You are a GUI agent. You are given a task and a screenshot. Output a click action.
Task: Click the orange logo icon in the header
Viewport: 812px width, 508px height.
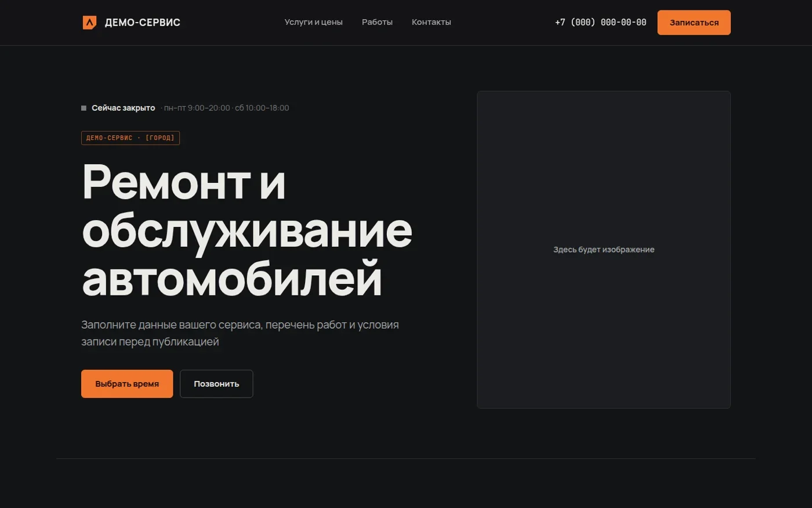[x=89, y=23]
